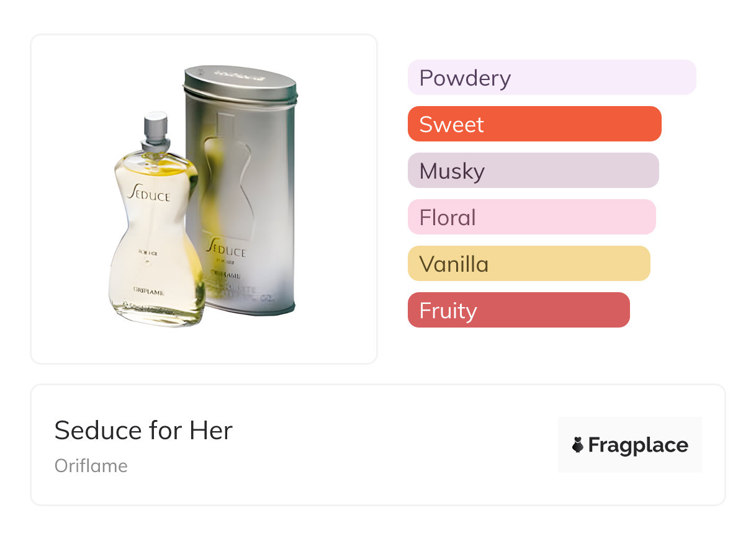Screen dimensions: 756x536
Task: Pick the pink Floral accord bar
Action: [x=531, y=217]
